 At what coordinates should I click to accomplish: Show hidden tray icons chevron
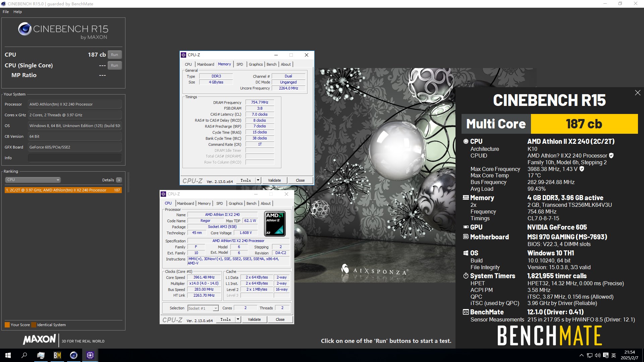pos(581,355)
